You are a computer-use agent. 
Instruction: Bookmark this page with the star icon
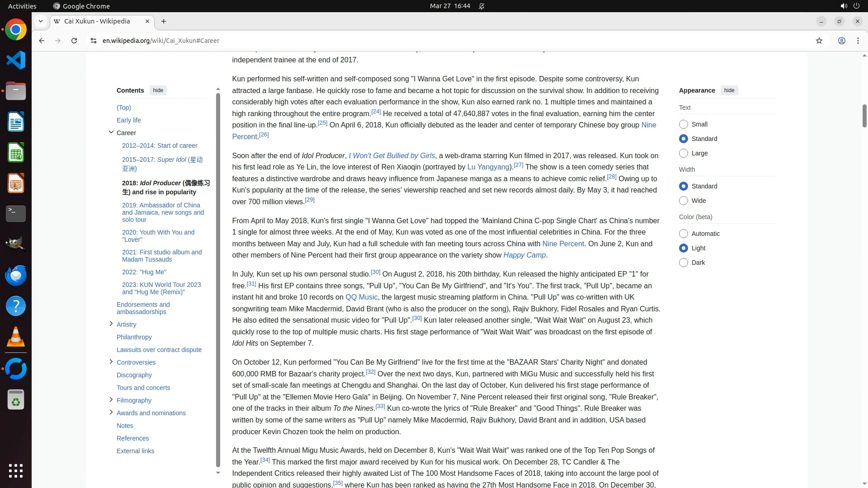tap(819, 41)
